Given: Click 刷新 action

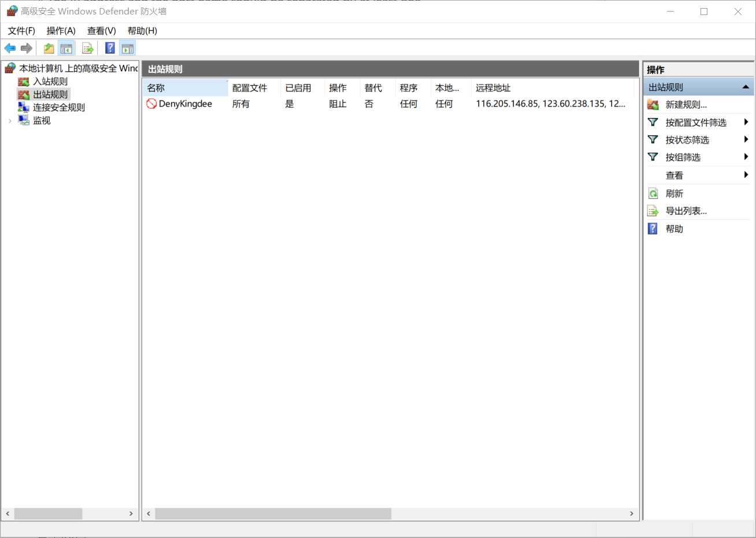Looking at the screenshot, I should [x=674, y=193].
